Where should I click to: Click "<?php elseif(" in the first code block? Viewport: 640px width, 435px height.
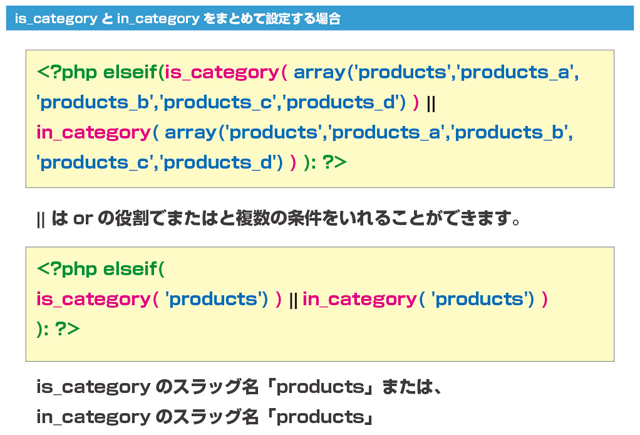click(99, 72)
